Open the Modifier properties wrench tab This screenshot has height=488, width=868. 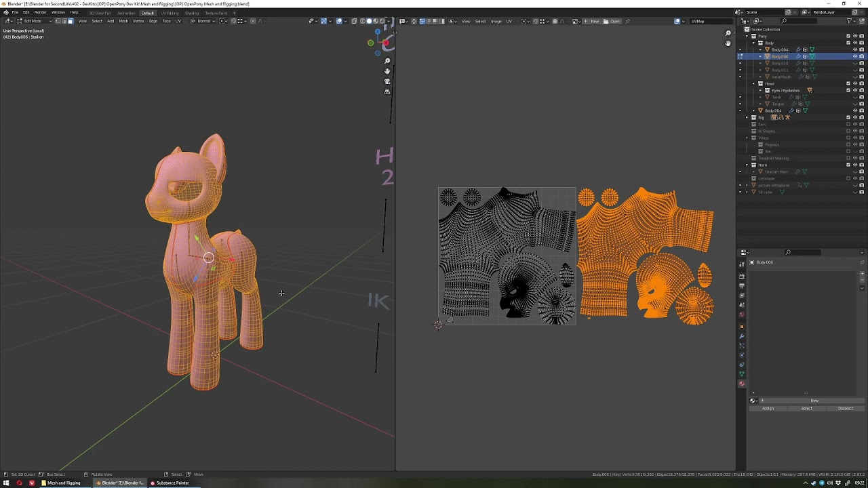(742, 336)
